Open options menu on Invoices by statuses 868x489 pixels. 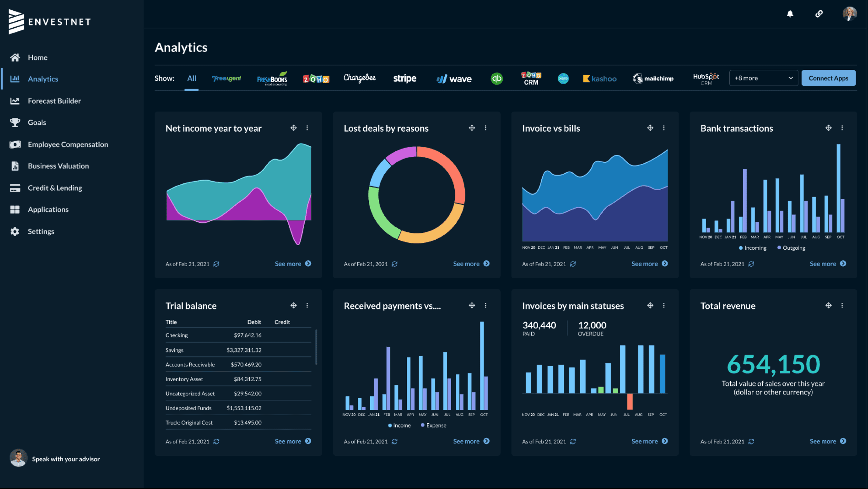click(x=664, y=305)
